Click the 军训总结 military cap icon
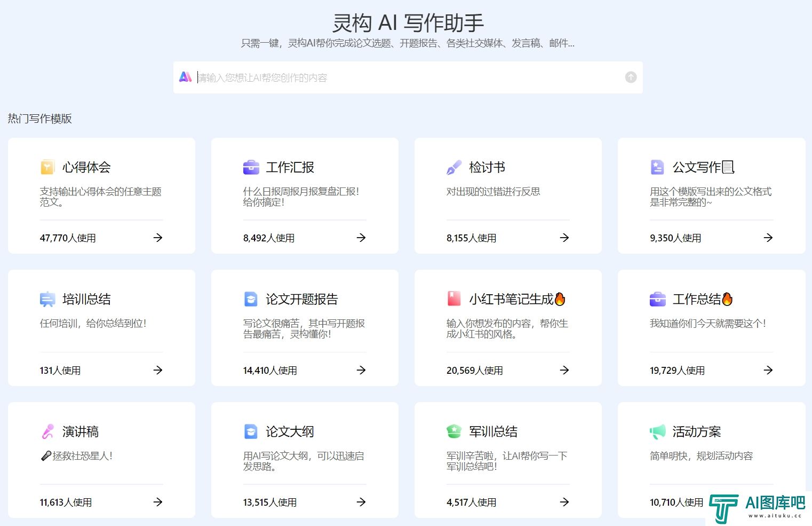 coord(454,431)
